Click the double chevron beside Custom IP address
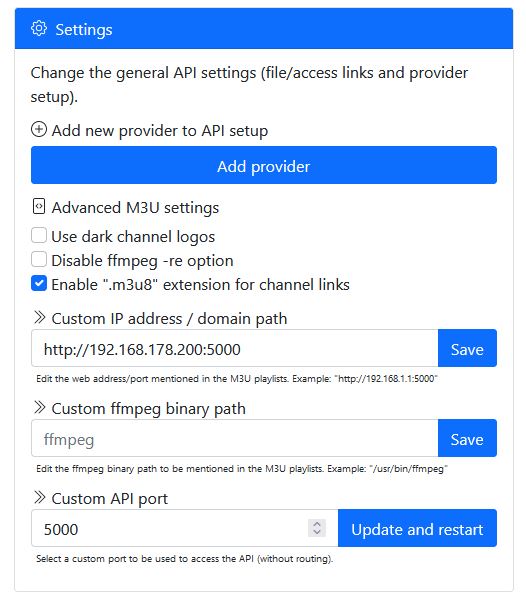 [x=39, y=317]
